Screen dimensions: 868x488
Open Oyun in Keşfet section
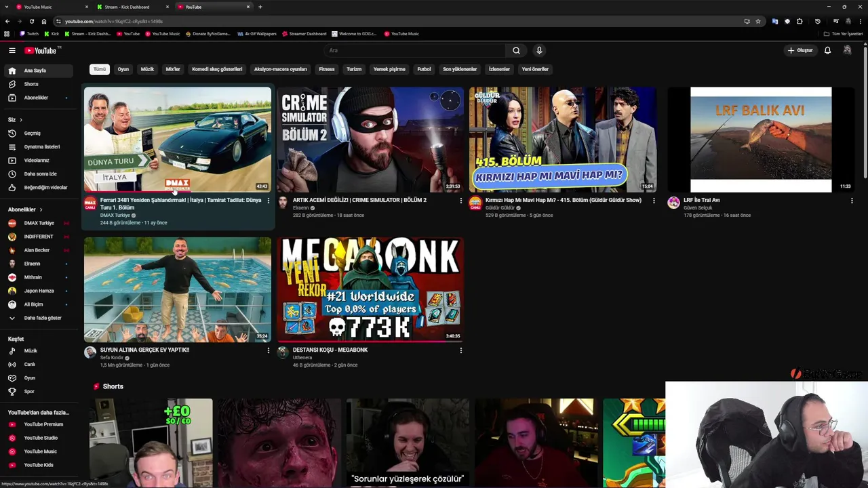click(x=39, y=378)
